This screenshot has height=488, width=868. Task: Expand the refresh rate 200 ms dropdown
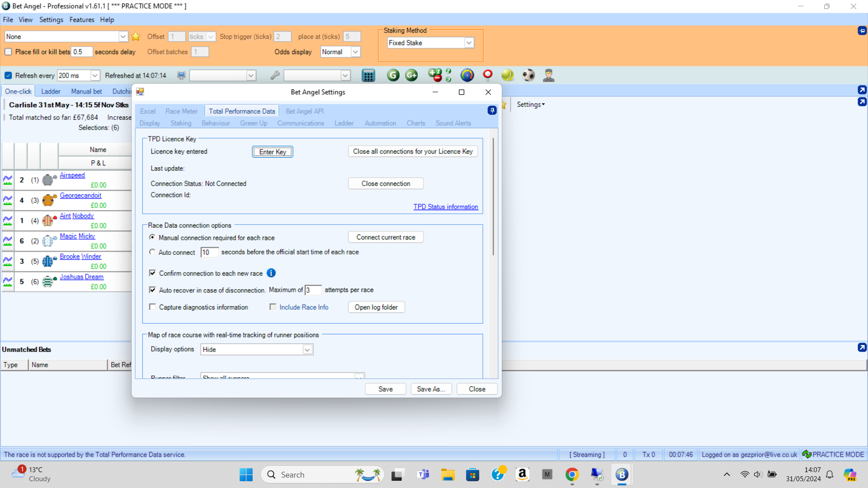[94, 75]
